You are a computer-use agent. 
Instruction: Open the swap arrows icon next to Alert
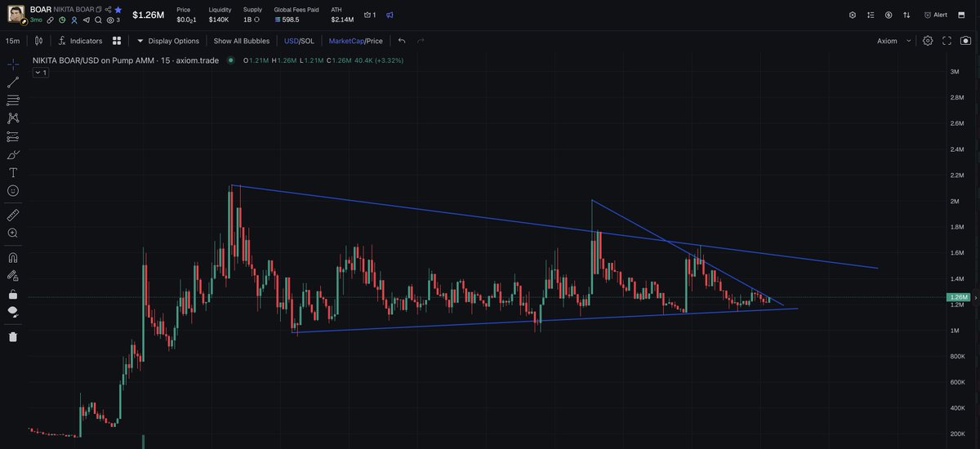pos(906,15)
